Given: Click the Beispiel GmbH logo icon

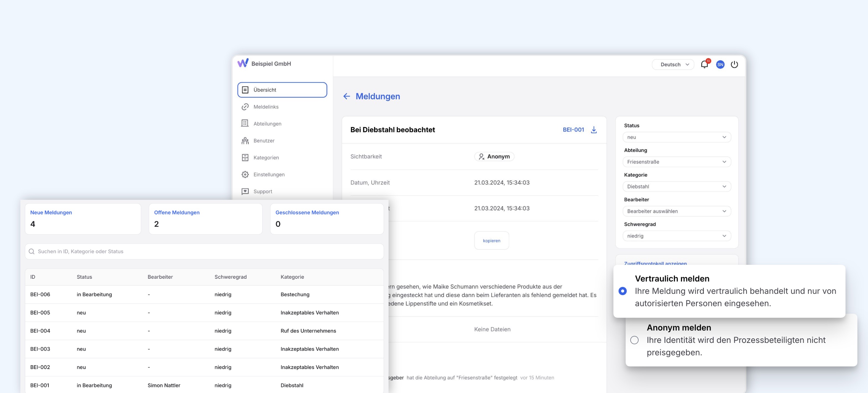Looking at the screenshot, I should tap(243, 63).
